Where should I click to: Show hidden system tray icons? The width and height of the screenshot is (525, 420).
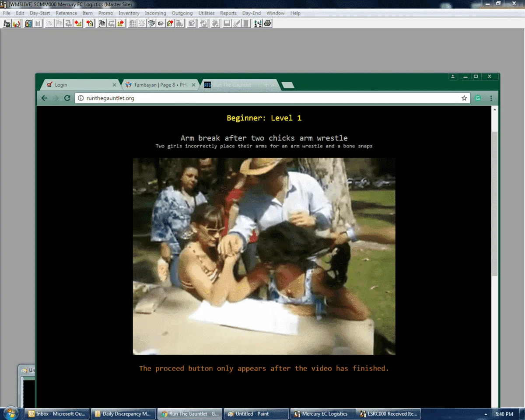pyautogui.click(x=486, y=414)
